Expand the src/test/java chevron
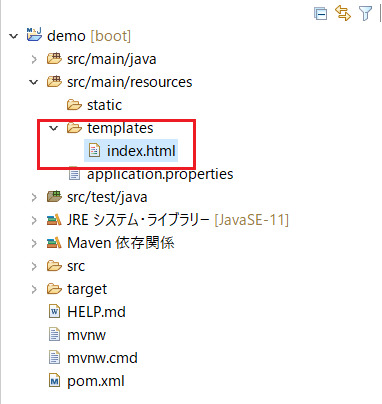 [x=34, y=197]
